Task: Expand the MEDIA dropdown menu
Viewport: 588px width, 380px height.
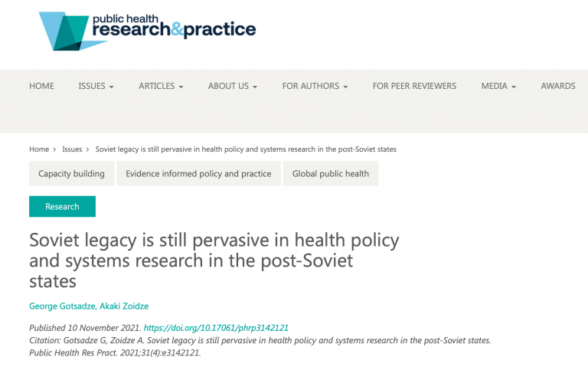Action: click(498, 86)
